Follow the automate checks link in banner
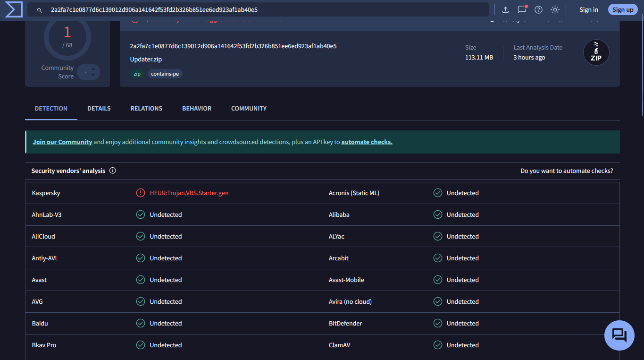644x360 pixels. (367, 142)
